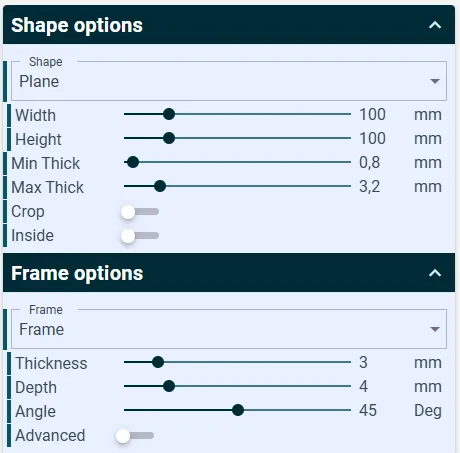The width and height of the screenshot is (460, 453).
Task: Collapse the Shape options section chevron
Action: [x=435, y=25]
